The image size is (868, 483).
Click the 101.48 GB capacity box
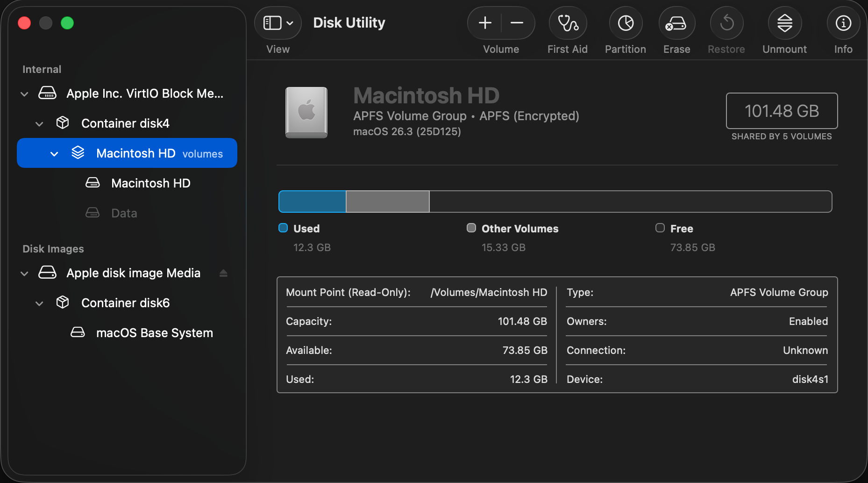(781, 111)
